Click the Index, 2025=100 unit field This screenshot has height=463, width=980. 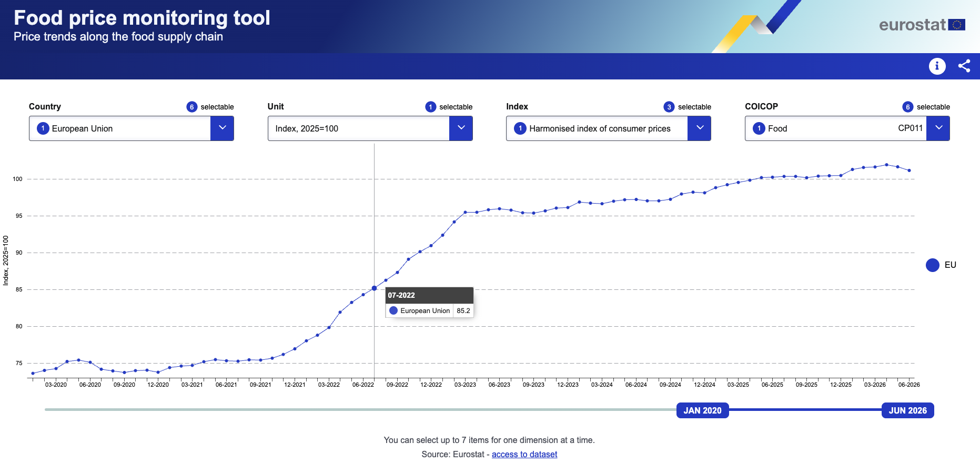(359, 128)
